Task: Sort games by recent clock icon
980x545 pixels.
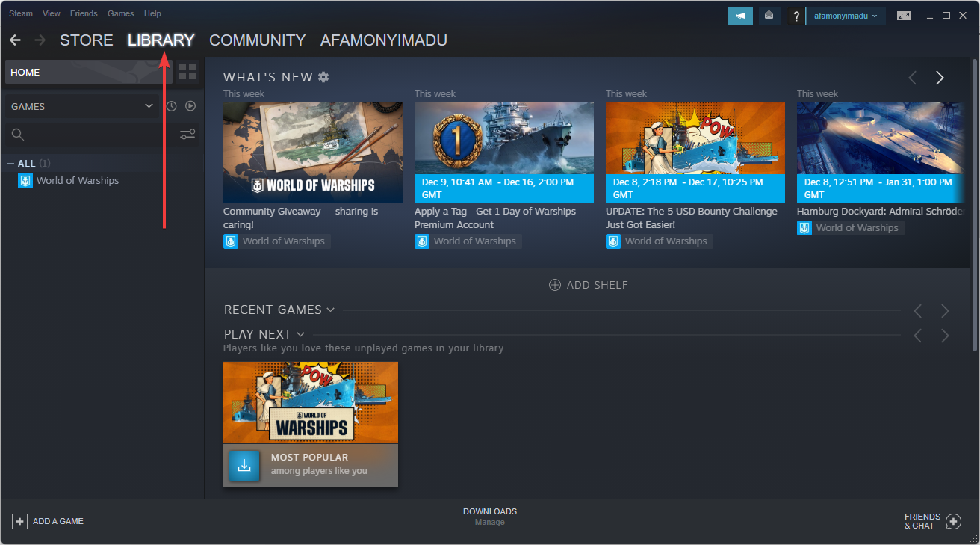Action: click(171, 106)
